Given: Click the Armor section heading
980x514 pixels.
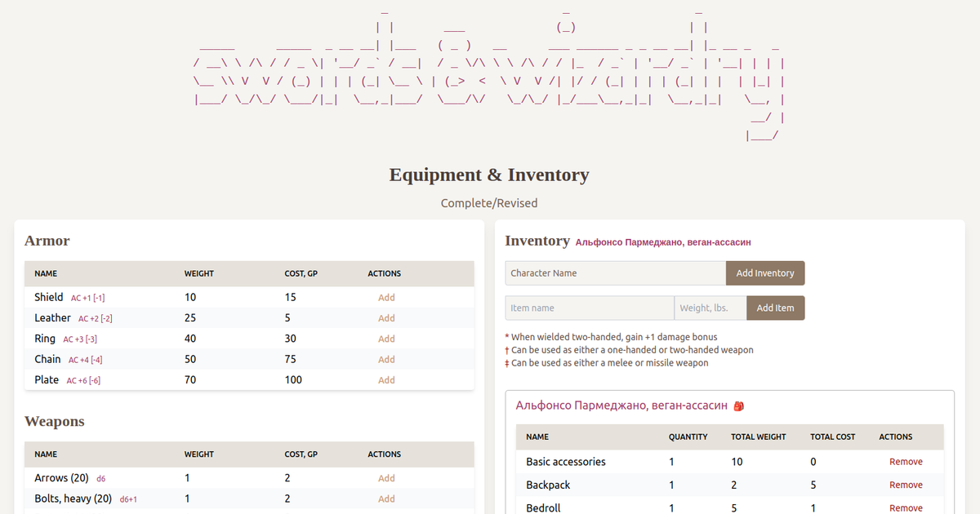Looking at the screenshot, I should tap(47, 241).
